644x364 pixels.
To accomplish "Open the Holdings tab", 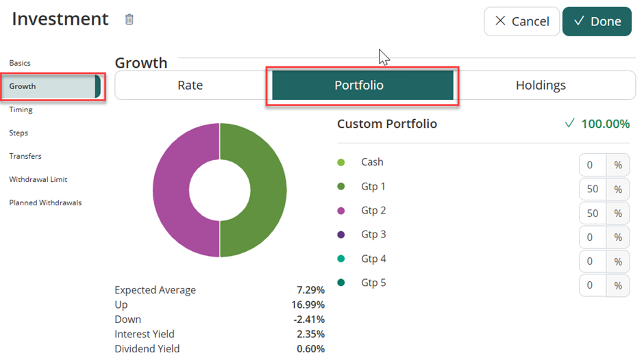I will tap(541, 86).
